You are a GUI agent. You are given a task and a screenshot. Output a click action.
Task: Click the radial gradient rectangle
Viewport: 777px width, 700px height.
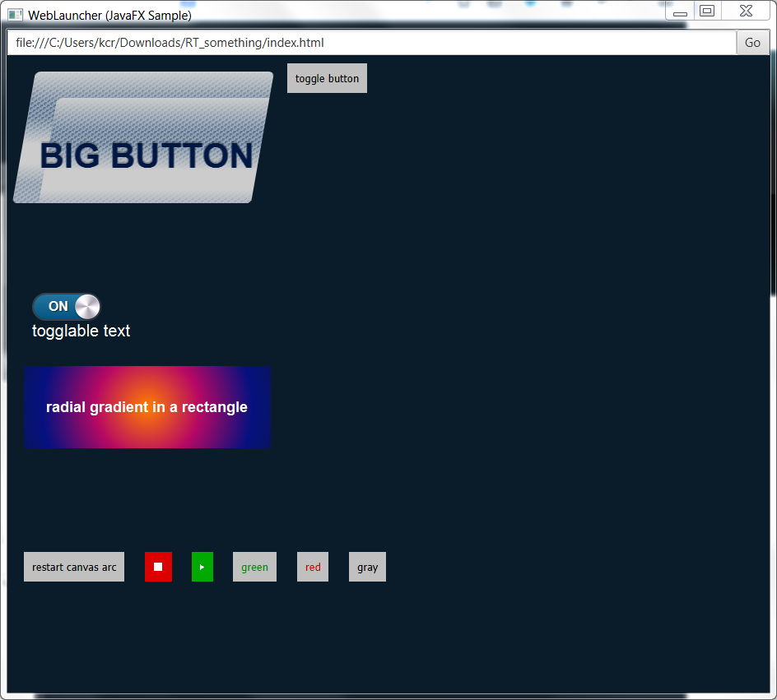(x=147, y=407)
